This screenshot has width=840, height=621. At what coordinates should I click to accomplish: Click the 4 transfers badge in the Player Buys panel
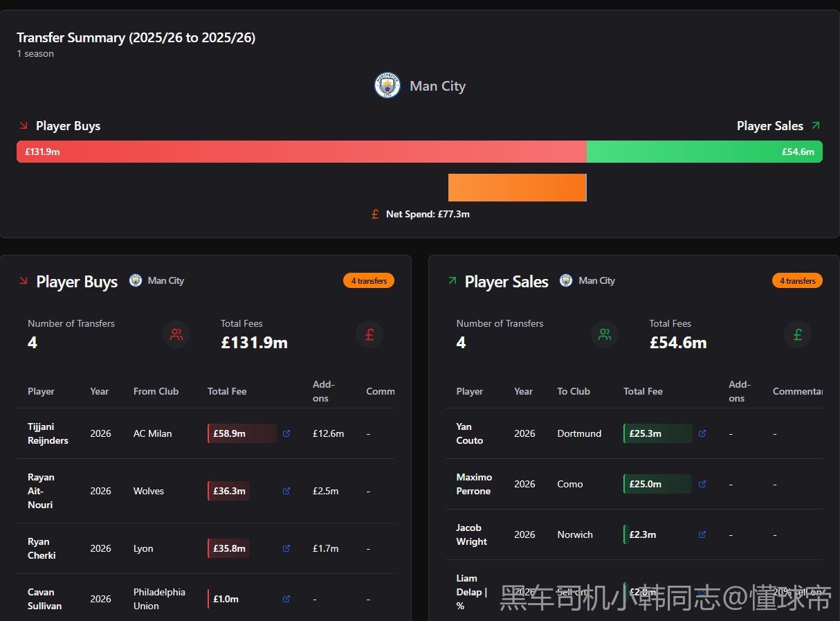click(x=369, y=280)
